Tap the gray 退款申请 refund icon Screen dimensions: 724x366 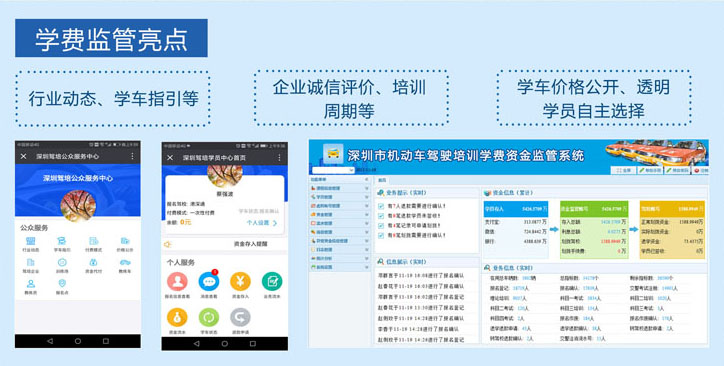pos(240,318)
